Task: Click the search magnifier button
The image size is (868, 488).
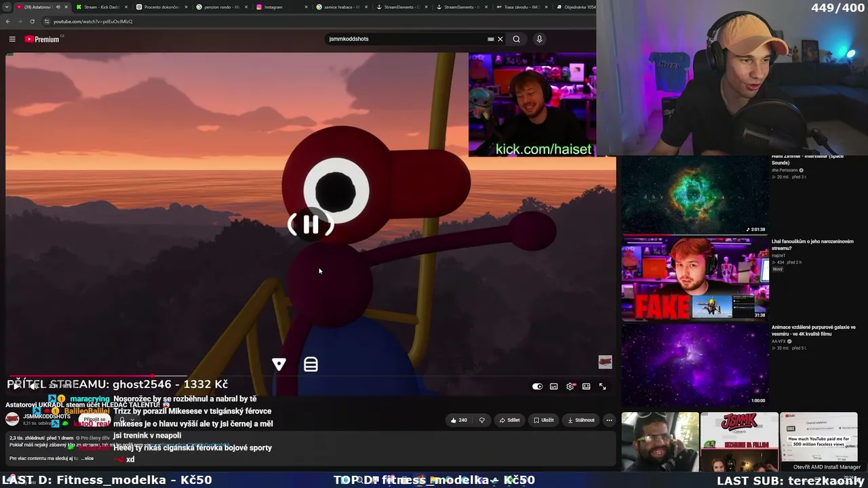Action: click(517, 39)
